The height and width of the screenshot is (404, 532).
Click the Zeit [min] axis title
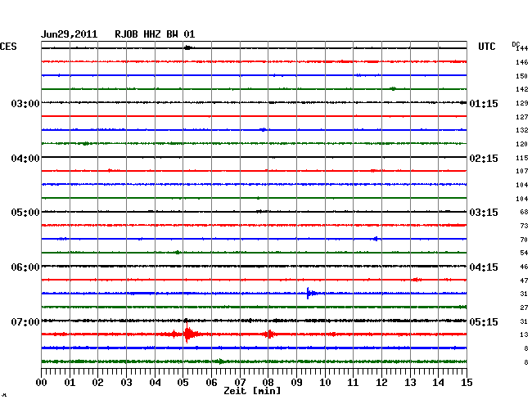tap(252, 391)
